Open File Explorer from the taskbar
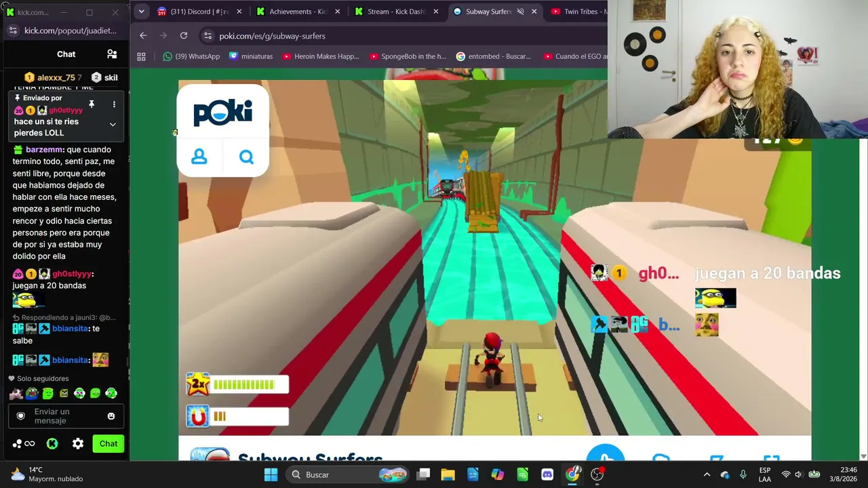868x488 pixels. (448, 474)
